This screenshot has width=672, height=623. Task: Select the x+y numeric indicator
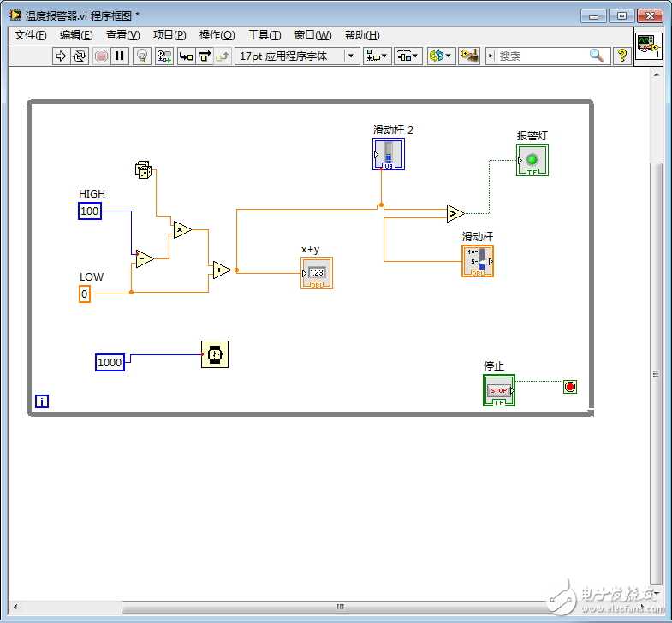(317, 273)
